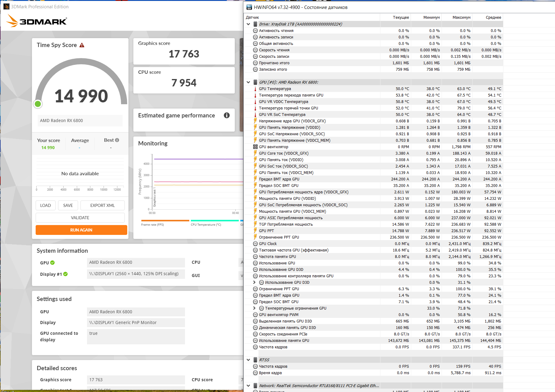The width and height of the screenshot is (555, 392).
Task: Click lightning icon for Напряжение ядра GPU (VDDCR_GFX)
Action: point(255,121)
